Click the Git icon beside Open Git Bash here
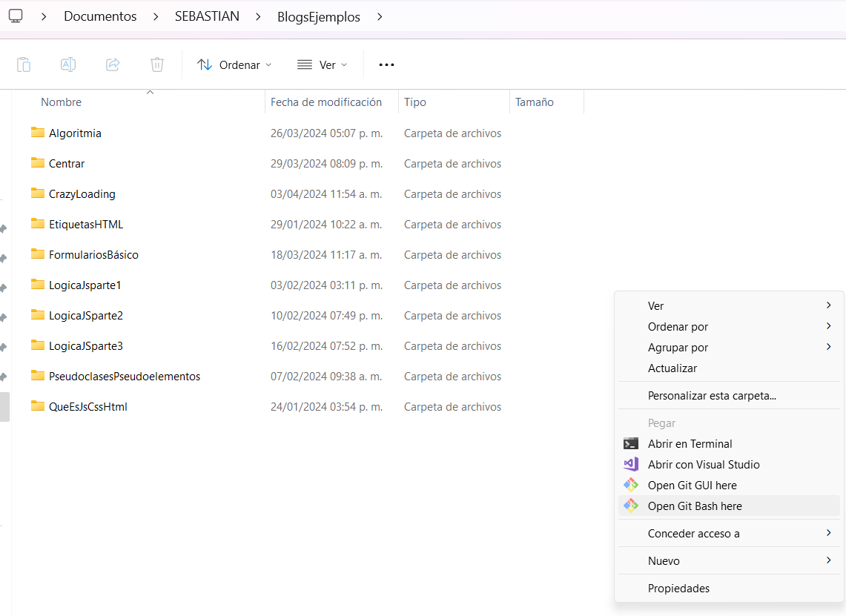846x616 pixels. point(631,506)
